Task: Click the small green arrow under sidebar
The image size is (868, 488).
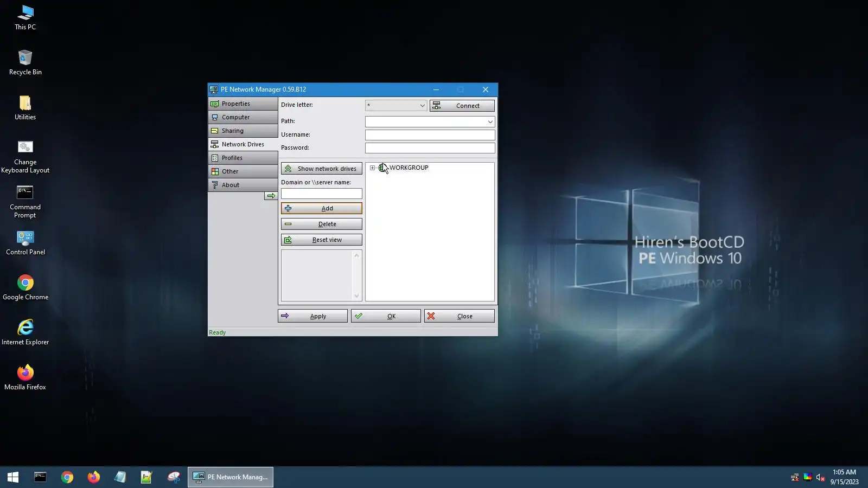Action: coord(271,196)
